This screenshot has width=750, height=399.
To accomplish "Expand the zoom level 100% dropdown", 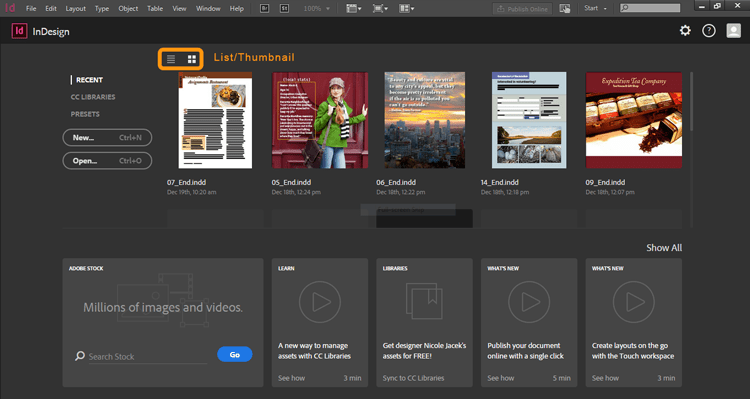I will pyautogui.click(x=317, y=9).
